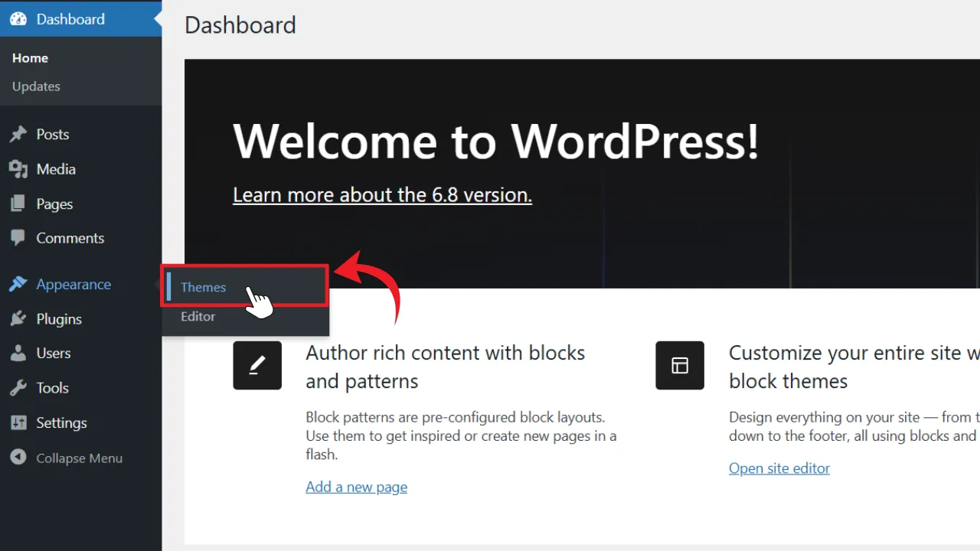Click the 'Open site editor' link
The height and width of the screenshot is (551, 980).
click(779, 468)
